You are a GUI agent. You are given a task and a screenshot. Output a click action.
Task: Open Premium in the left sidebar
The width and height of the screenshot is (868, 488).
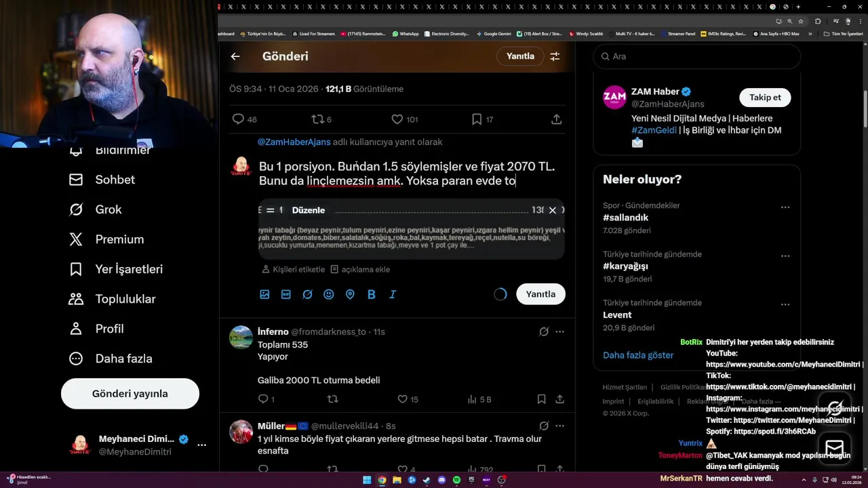(x=106, y=239)
